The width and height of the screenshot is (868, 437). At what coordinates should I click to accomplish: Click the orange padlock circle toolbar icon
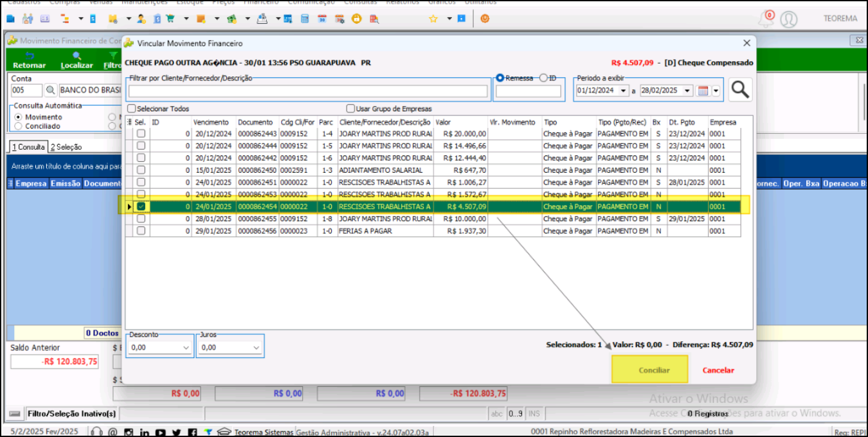click(x=356, y=19)
